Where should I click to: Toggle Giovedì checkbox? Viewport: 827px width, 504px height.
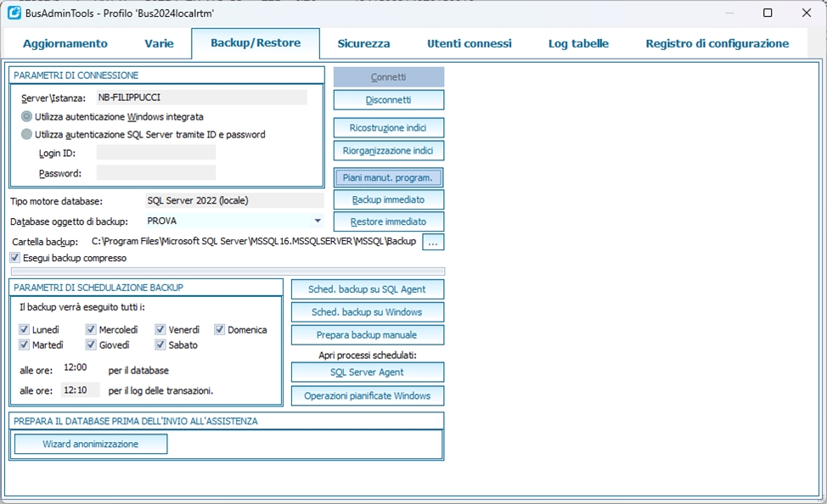pos(91,344)
